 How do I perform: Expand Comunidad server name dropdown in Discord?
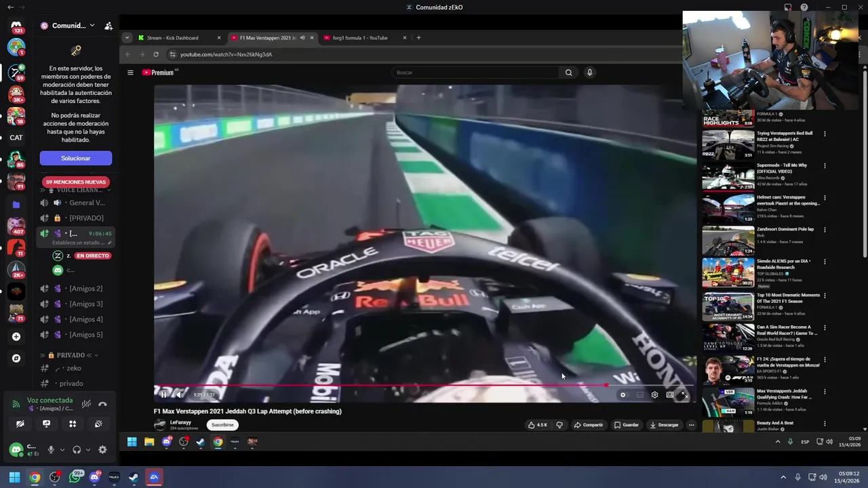pos(92,26)
